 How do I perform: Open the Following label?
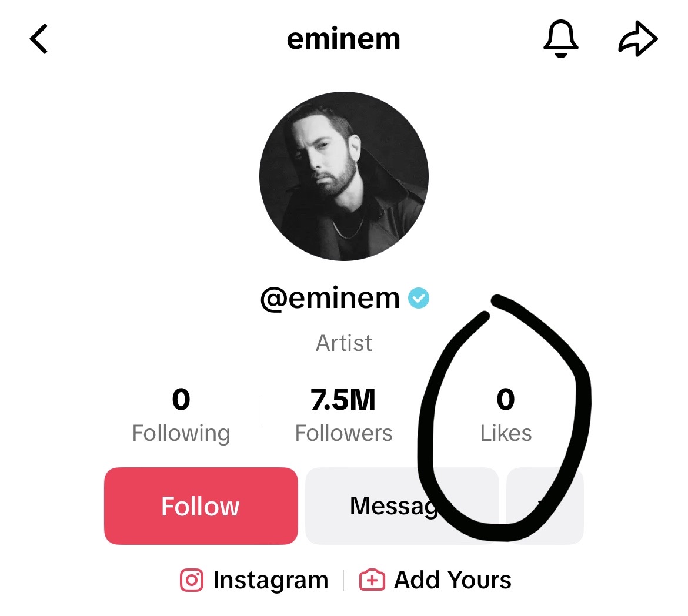point(181,433)
